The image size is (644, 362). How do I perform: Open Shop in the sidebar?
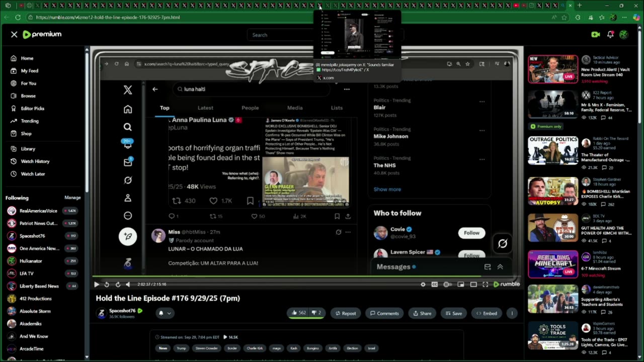click(26, 134)
